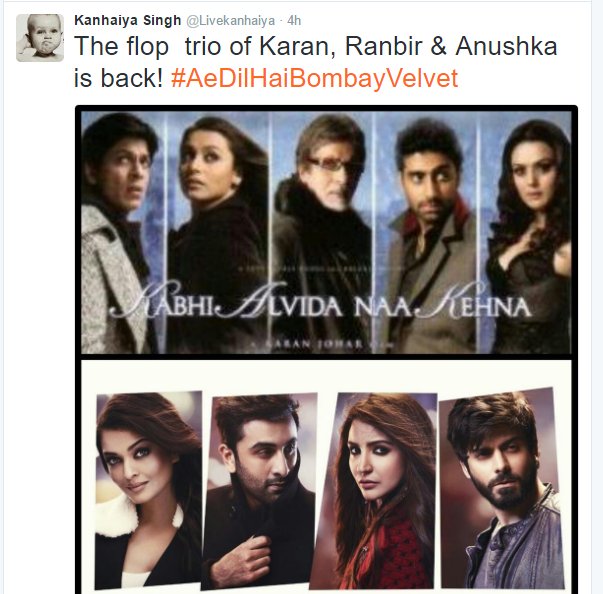
Task: Click the Karan Johar film credit line
Action: [x=322, y=344]
